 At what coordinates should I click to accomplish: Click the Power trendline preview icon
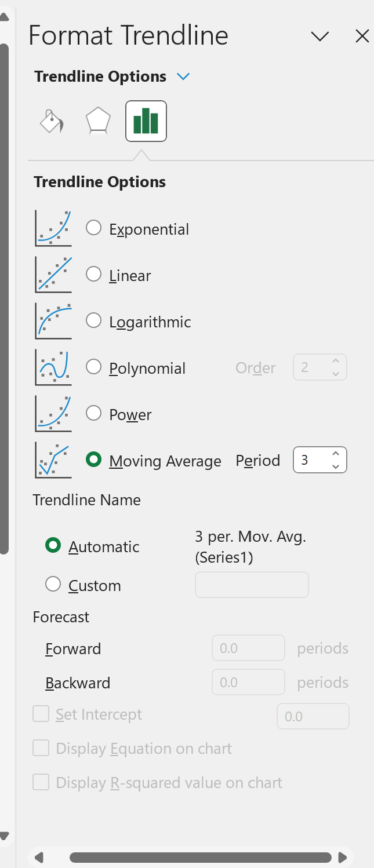(53, 413)
